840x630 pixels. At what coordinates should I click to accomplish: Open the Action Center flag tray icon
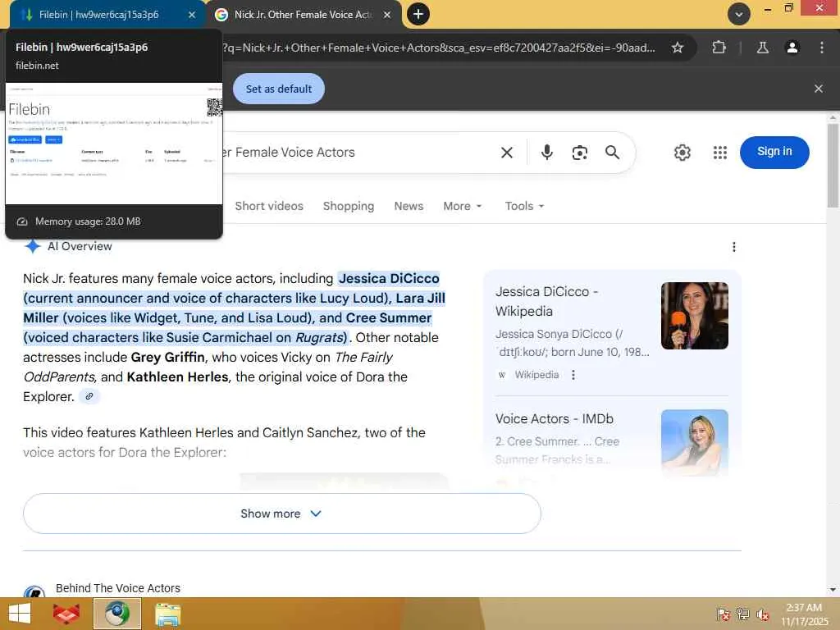pyautogui.click(x=723, y=614)
